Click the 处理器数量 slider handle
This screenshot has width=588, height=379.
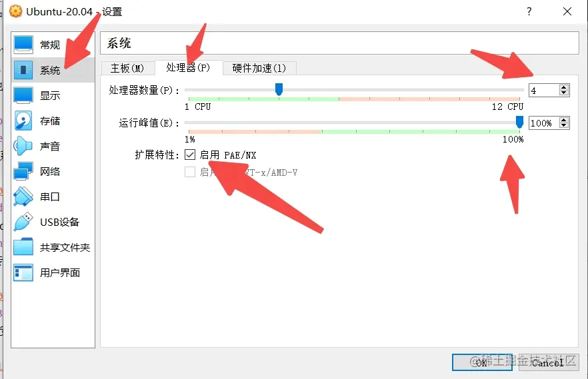click(x=279, y=89)
